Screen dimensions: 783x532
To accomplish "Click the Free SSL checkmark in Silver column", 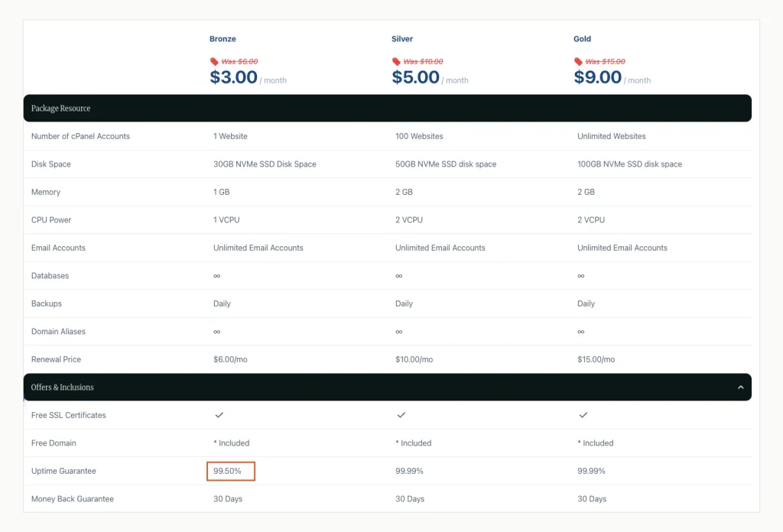I will click(x=401, y=415).
